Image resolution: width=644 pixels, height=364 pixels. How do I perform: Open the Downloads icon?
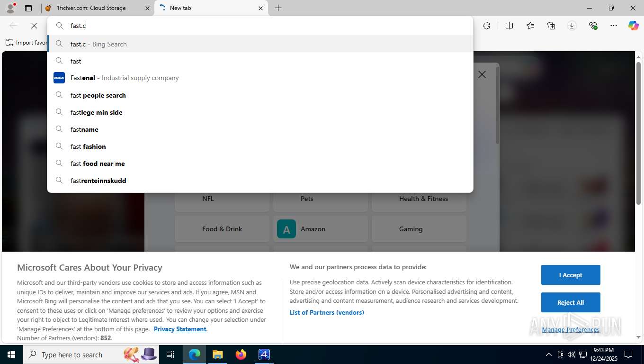[x=572, y=26]
